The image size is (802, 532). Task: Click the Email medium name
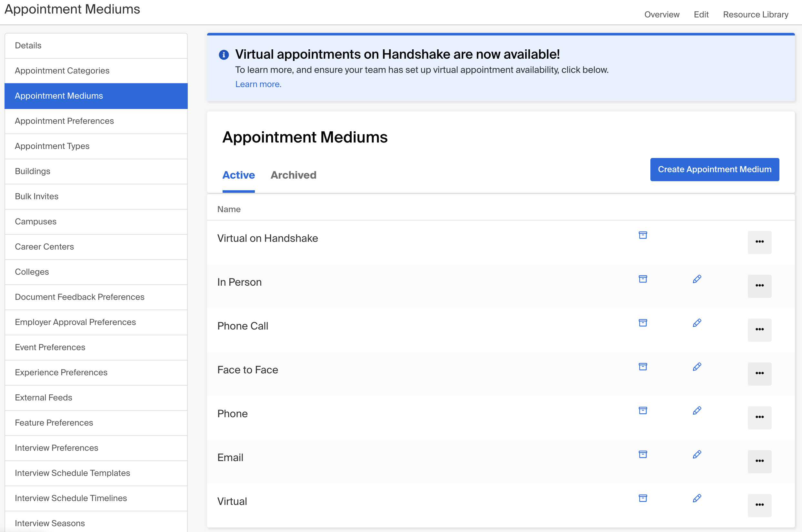pyautogui.click(x=230, y=457)
